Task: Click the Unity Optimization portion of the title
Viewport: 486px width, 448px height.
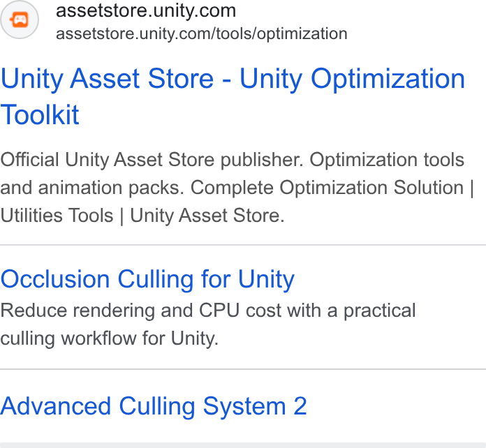Action: pos(353,79)
